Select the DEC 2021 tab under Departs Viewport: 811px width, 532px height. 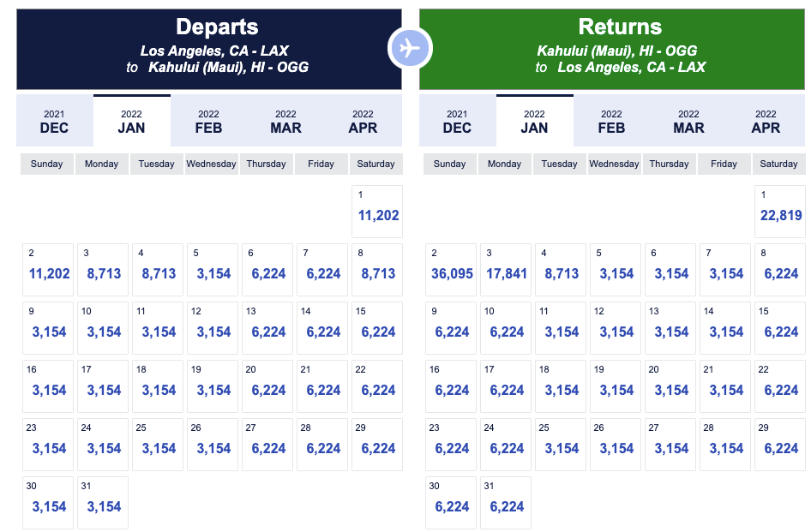point(54,121)
